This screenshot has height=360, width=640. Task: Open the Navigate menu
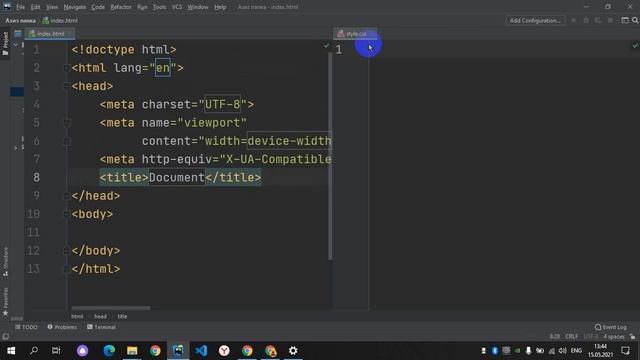click(75, 7)
